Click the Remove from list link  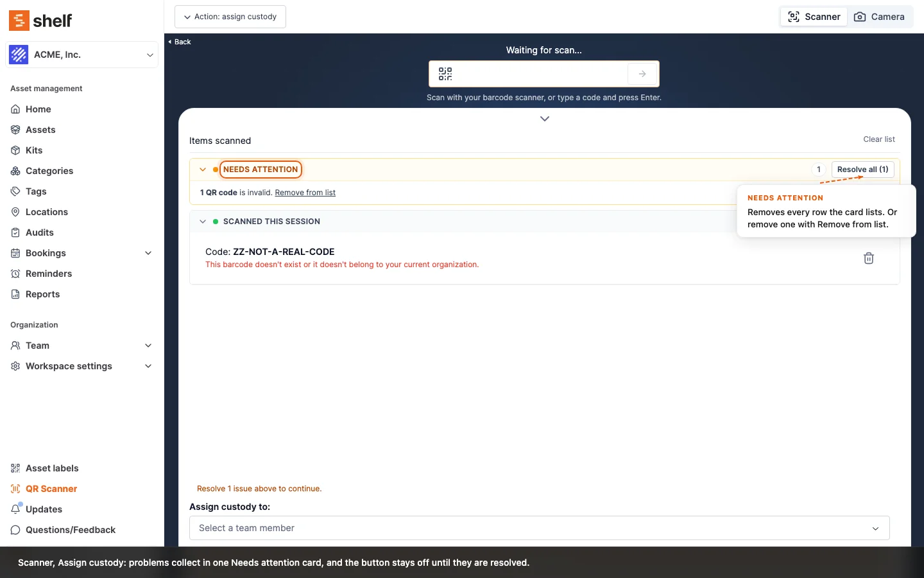coord(305,193)
